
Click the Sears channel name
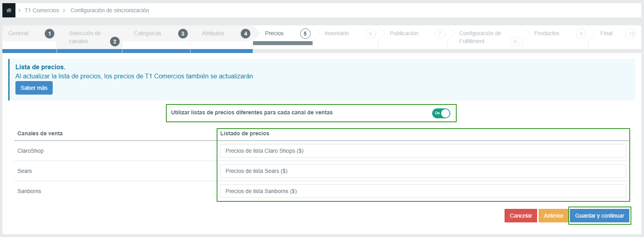tap(25, 171)
